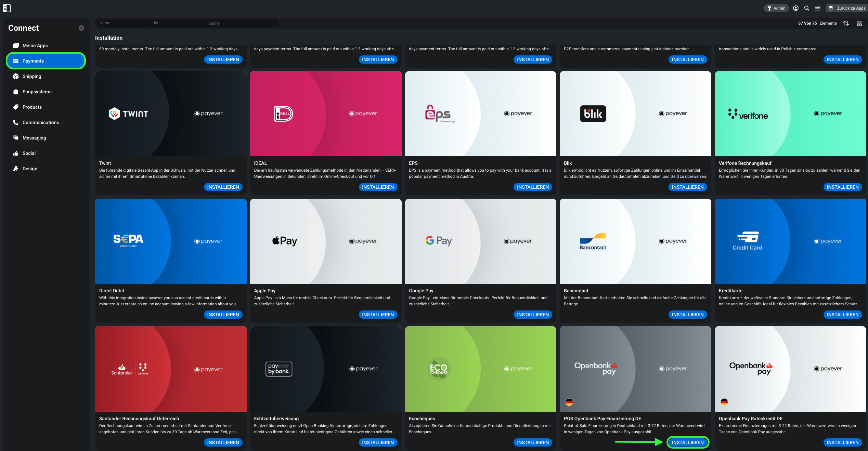Install POS Openbank Pay Finanzierung DE
868x451 pixels.
tap(688, 442)
